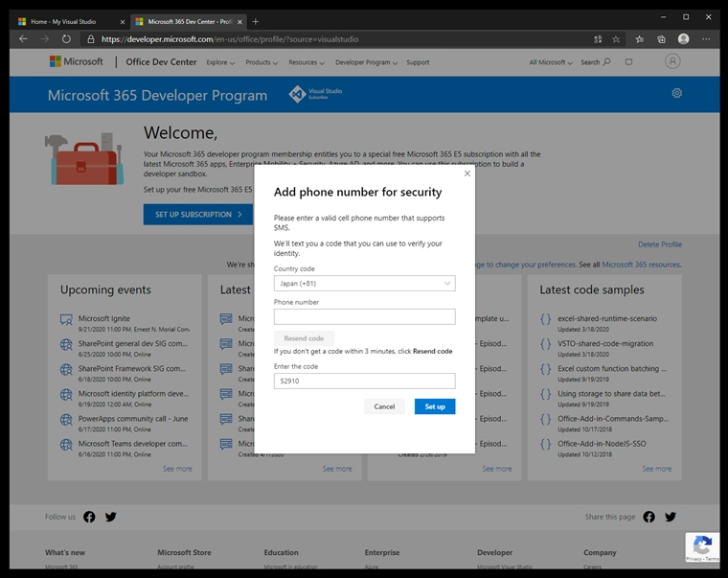Click the disabled Resend code button
Screen dimensions: 728x578
click(304, 338)
